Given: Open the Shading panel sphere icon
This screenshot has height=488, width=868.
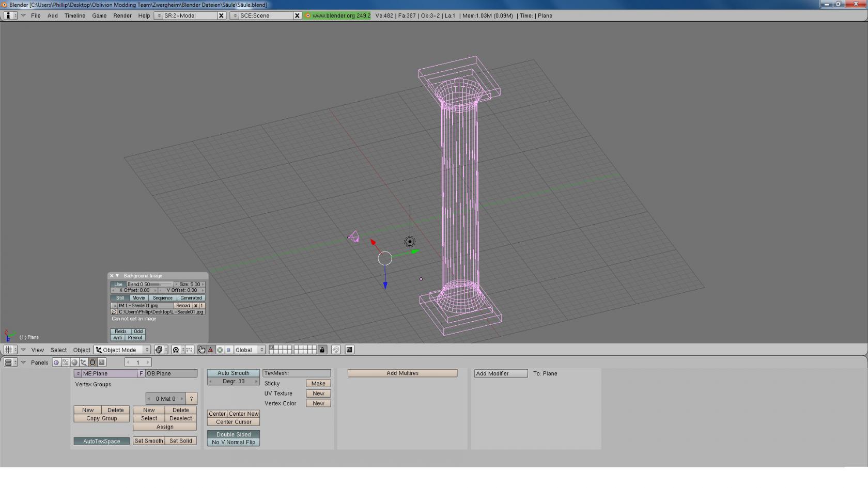Looking at the screenshot, I should (x=74, y=363).
